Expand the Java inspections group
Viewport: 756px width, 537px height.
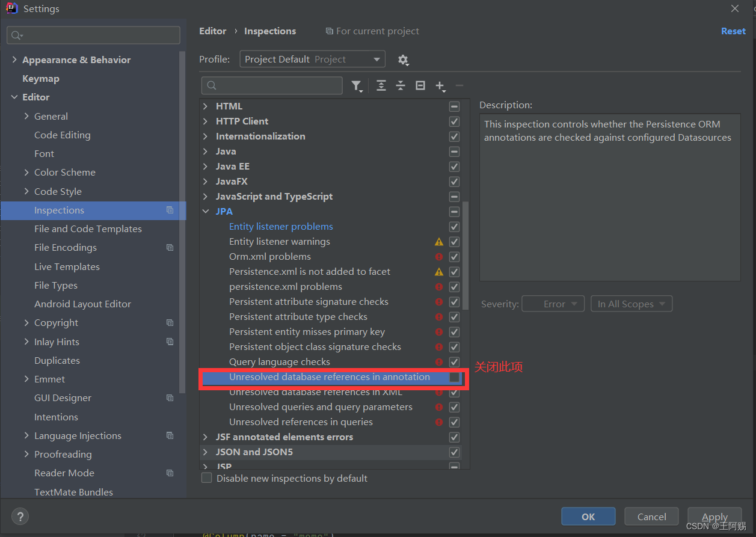tap(205, 151)
